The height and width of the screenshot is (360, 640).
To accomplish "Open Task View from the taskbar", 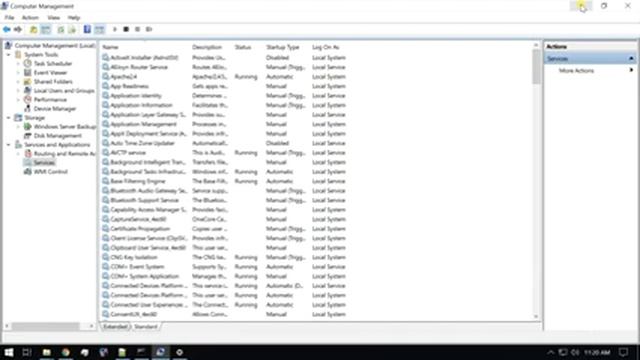I will tap(27, 352).
